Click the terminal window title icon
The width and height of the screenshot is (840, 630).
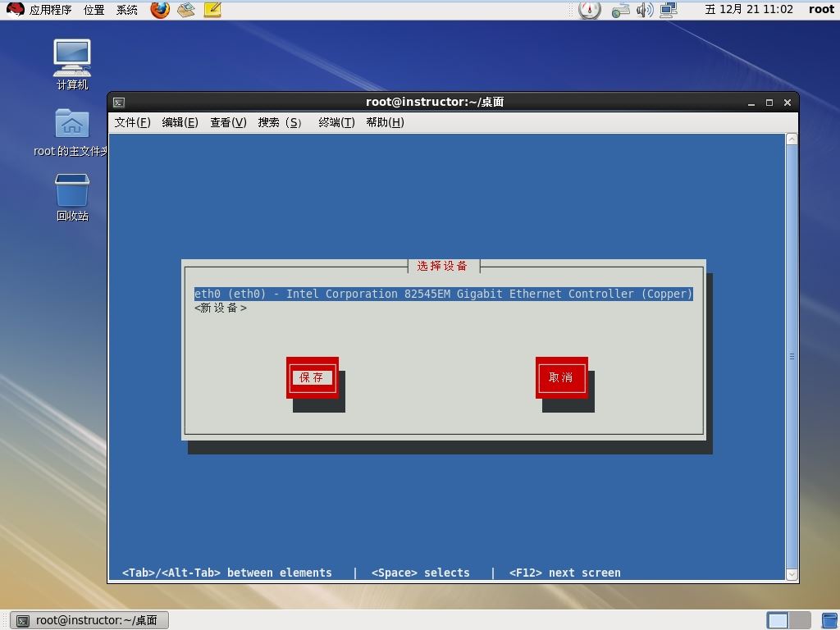pyautogui.click(x=119, y=103)
